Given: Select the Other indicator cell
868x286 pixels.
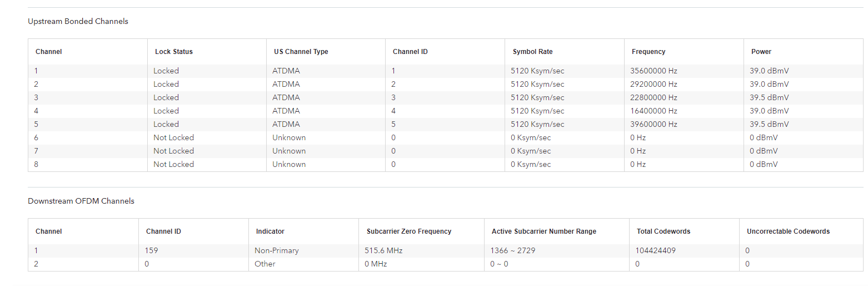Looking at the screenshot, I should coord(265,264).
